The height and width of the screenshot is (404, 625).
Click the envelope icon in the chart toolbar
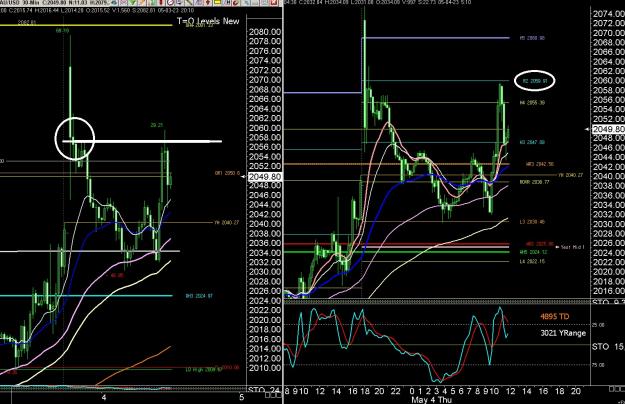[x=123, y=2]
